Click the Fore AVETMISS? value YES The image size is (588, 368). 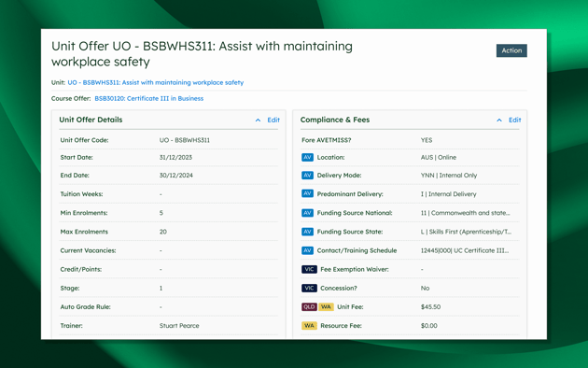pyautogui.click(x=427, y=140)
